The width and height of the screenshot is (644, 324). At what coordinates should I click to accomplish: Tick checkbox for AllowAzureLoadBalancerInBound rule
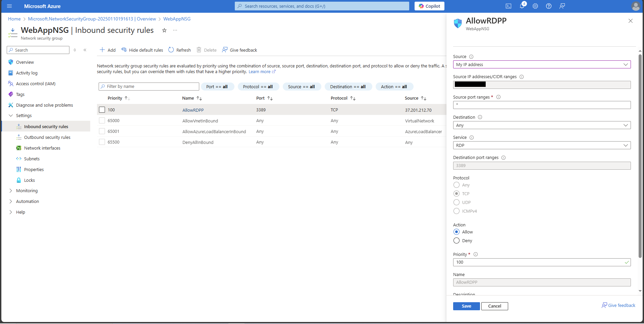coord(102,131)
